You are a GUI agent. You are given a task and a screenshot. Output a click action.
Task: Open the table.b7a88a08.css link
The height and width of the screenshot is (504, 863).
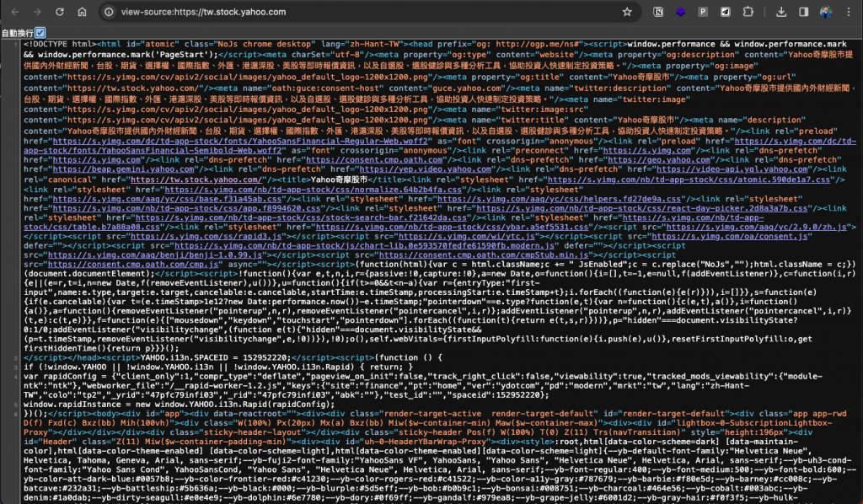coord(92,227)
